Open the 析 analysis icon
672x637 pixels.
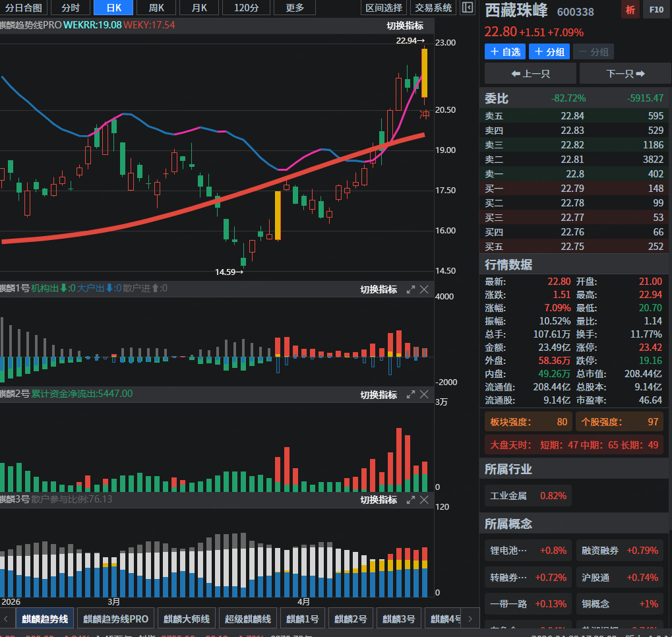pos(630,9)
